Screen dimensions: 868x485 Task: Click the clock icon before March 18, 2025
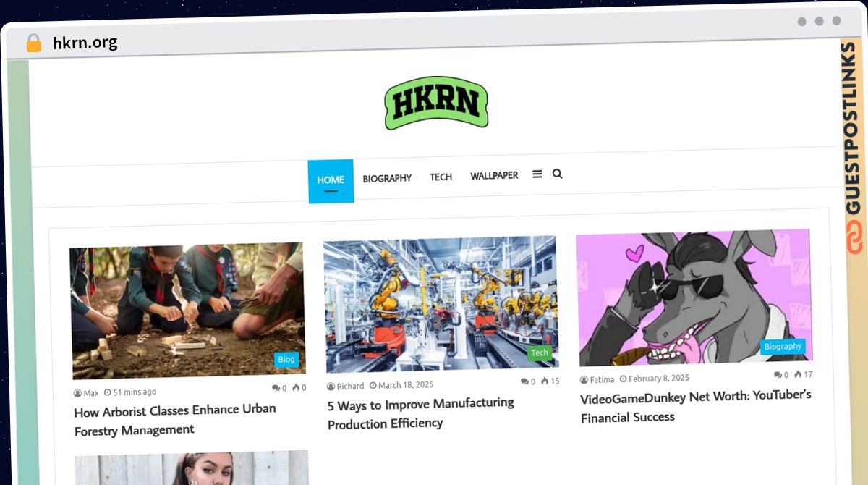pos(373,386)
